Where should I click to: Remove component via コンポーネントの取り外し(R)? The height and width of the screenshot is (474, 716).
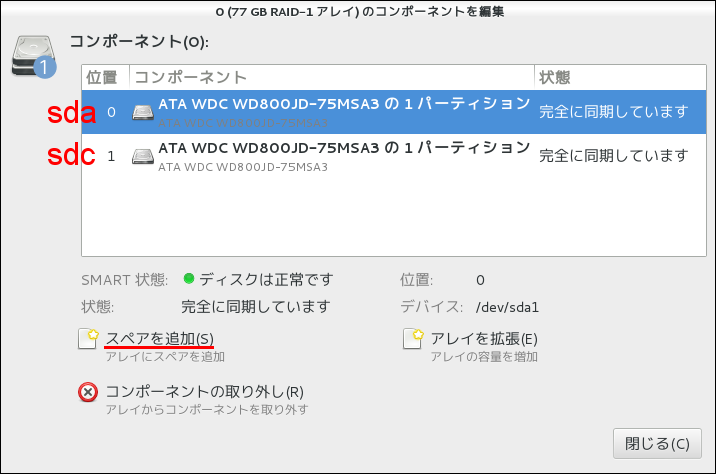(x=205, y=392)
